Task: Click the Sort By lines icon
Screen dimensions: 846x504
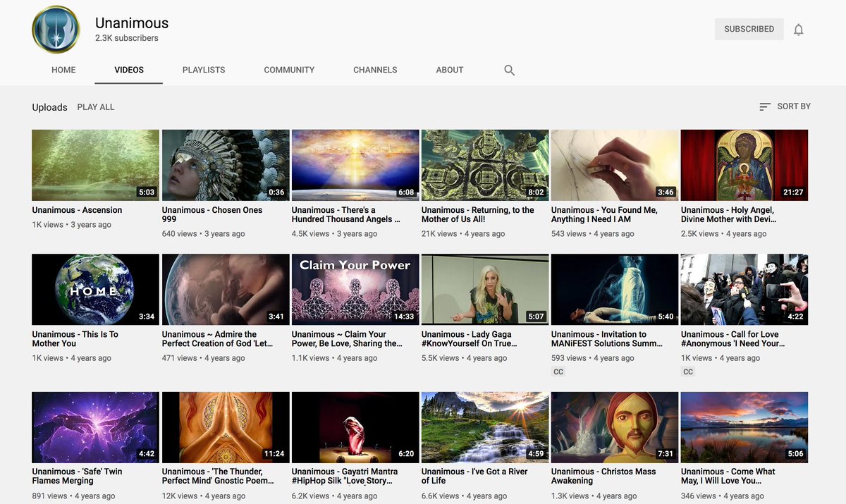Action: pos(764,106)
